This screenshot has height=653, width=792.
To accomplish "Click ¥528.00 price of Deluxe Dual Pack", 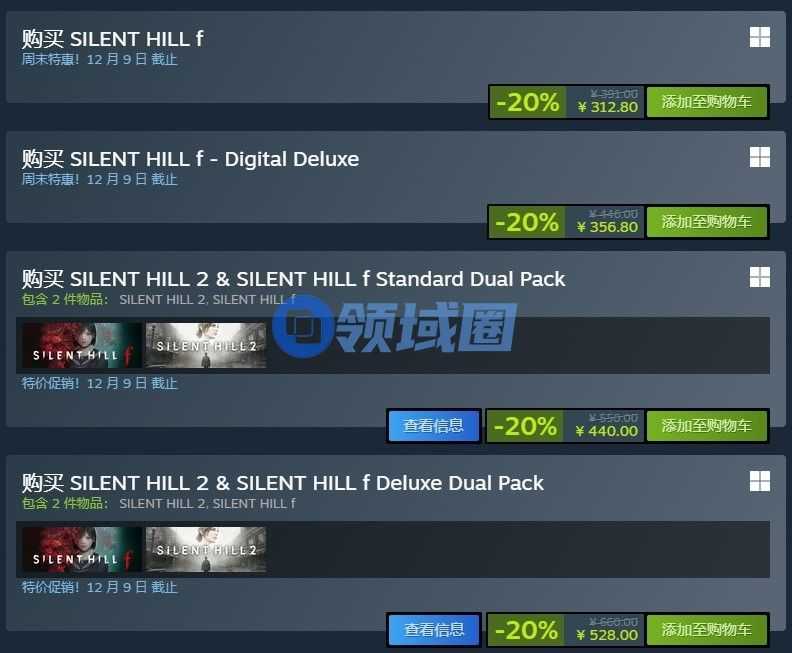I will pyautogui.click(x=607, y=635).
